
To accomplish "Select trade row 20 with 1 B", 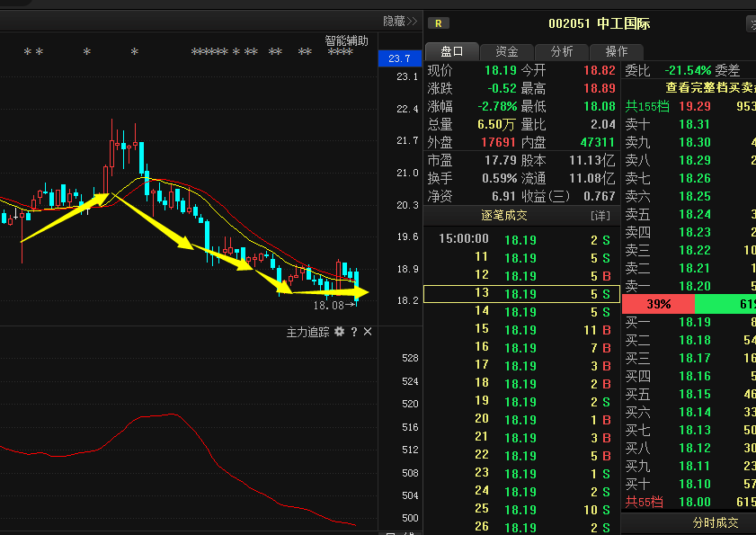I will [521, 420].
